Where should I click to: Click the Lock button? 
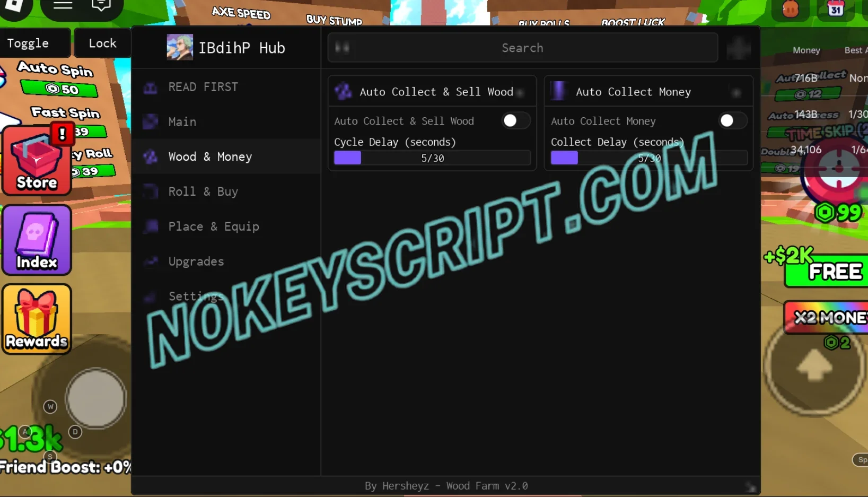point(102,43)
